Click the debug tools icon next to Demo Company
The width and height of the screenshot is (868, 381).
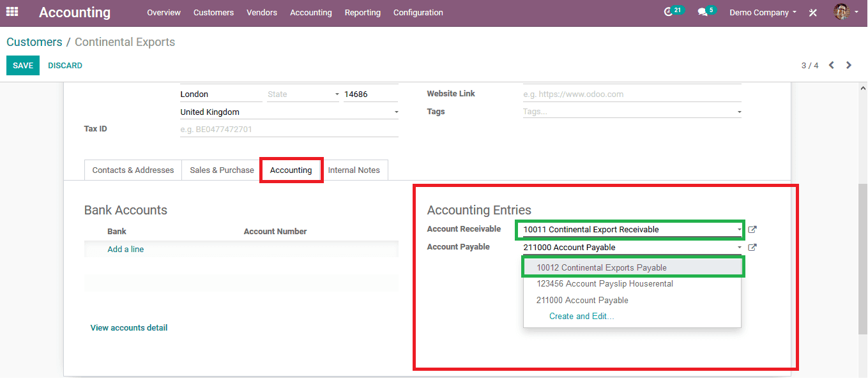(x=813, y=12)
